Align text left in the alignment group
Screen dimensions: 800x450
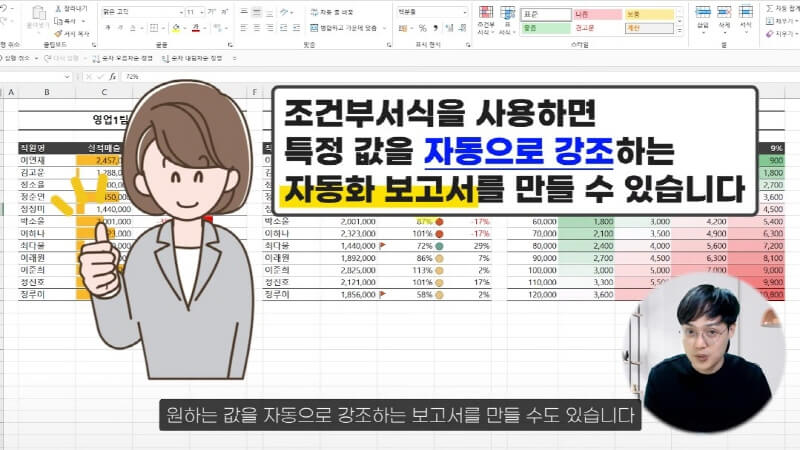click(244, 28)
